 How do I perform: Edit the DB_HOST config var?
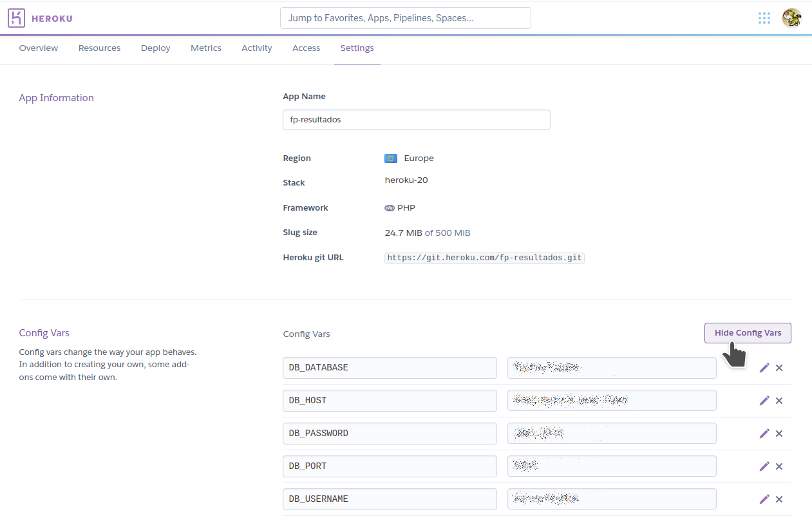coord(764,401)
